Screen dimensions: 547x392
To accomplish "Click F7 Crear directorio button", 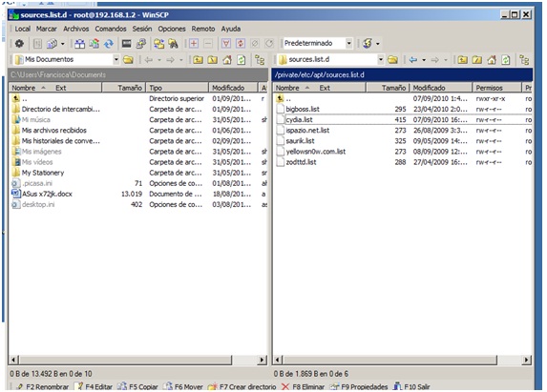I will pos(242,387).
